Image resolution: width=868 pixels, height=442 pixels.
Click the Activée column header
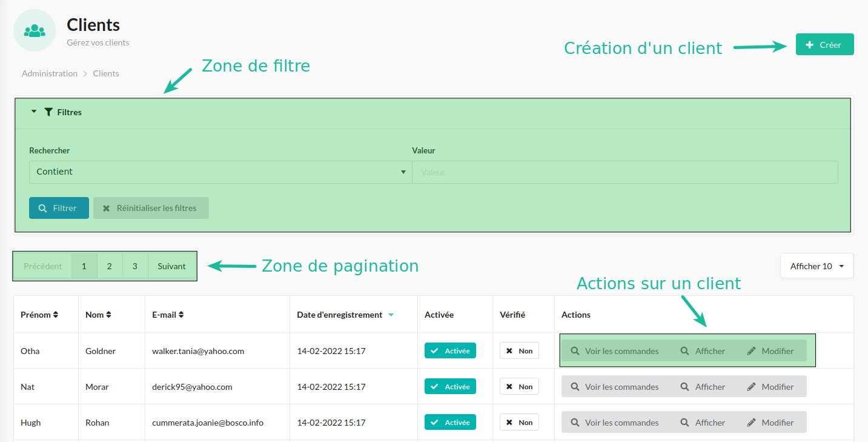[439, 315]
